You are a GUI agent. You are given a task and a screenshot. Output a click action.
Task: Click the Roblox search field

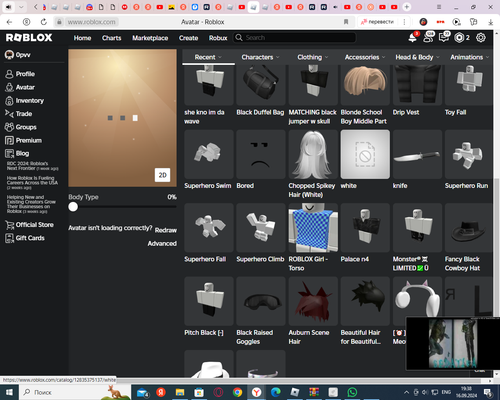294,38
